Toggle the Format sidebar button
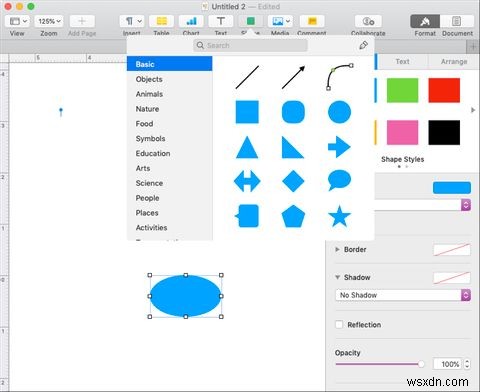The width and height of the screenshot is (480, 392). pos(425,21)
